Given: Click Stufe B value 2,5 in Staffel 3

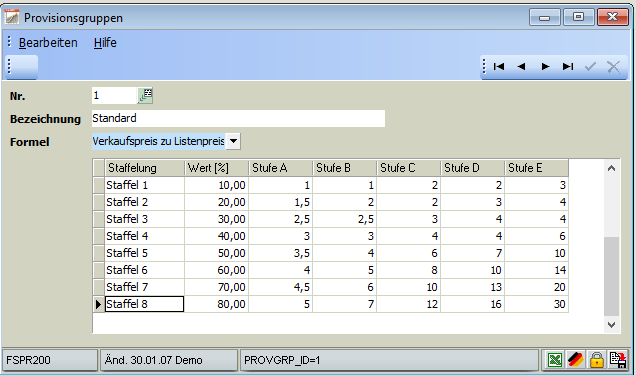Looking at the screenshot, I should [345, 219].
